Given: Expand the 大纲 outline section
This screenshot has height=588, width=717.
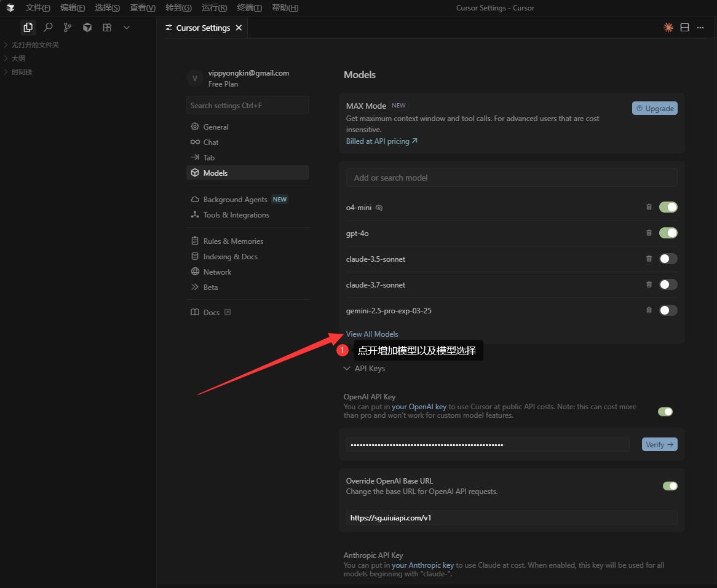Looking at the screenshot, I should pos(14,58).
